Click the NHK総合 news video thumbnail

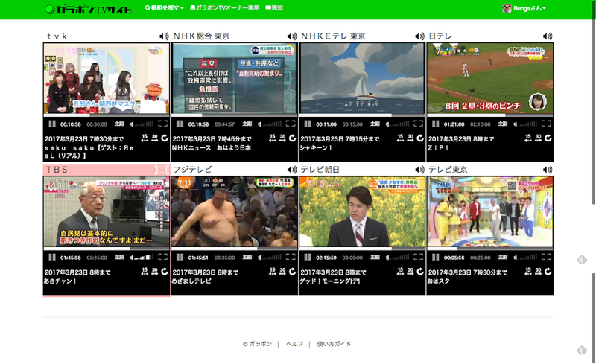(x=235, y=78)
